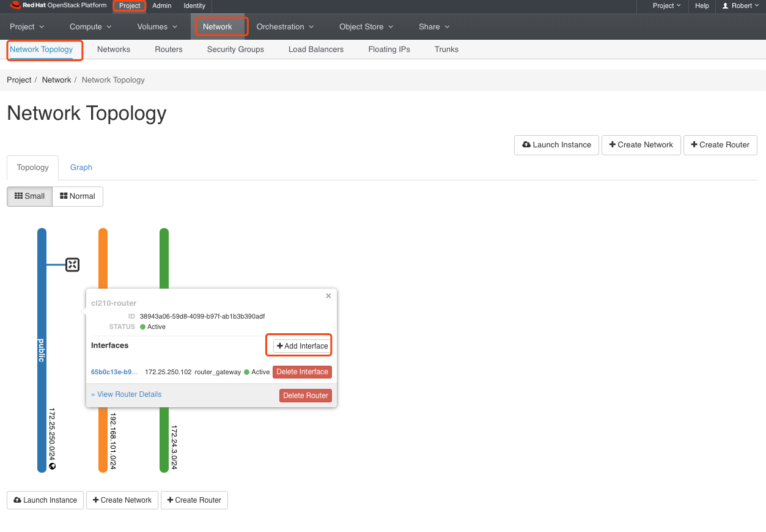Click the Add Interface button
This screenshot has height=532, width=766.
(302, 346)
